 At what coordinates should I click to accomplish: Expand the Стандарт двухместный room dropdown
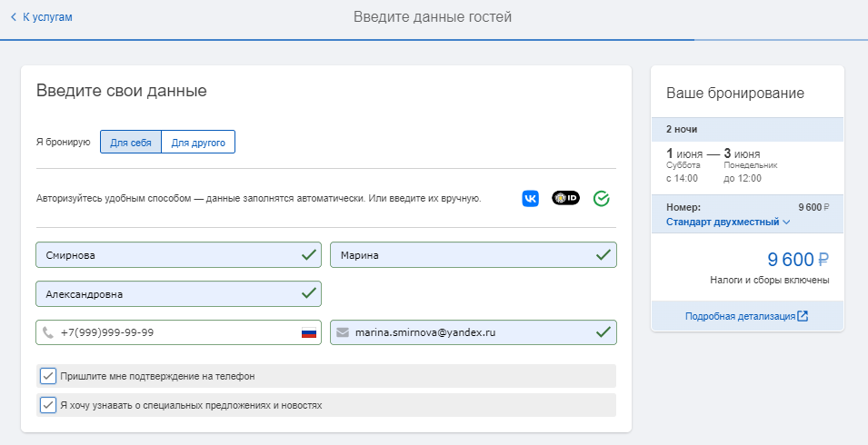tap(728, 222)
